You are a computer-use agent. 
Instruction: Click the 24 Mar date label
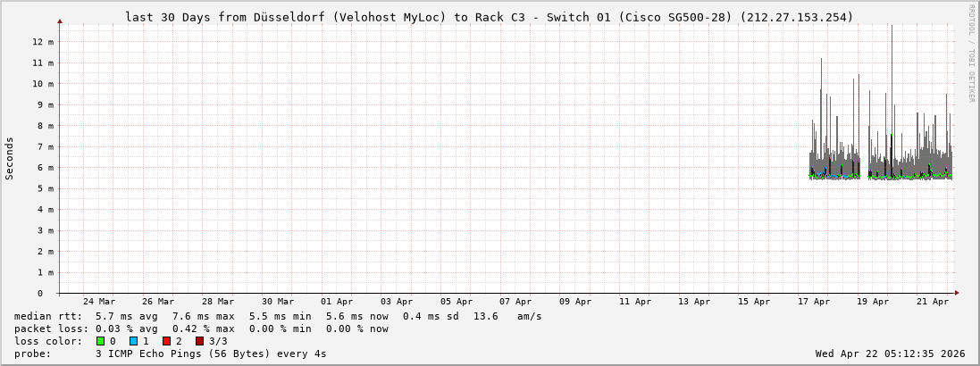(98, 302)
